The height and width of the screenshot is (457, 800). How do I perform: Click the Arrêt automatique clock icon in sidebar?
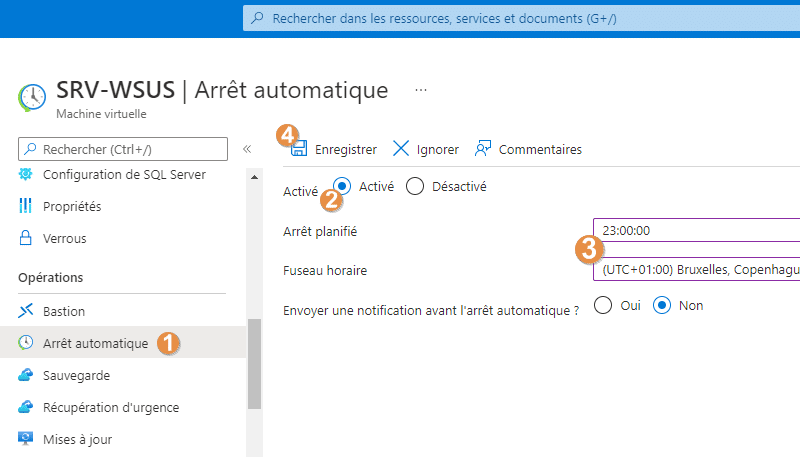point(26,343)
